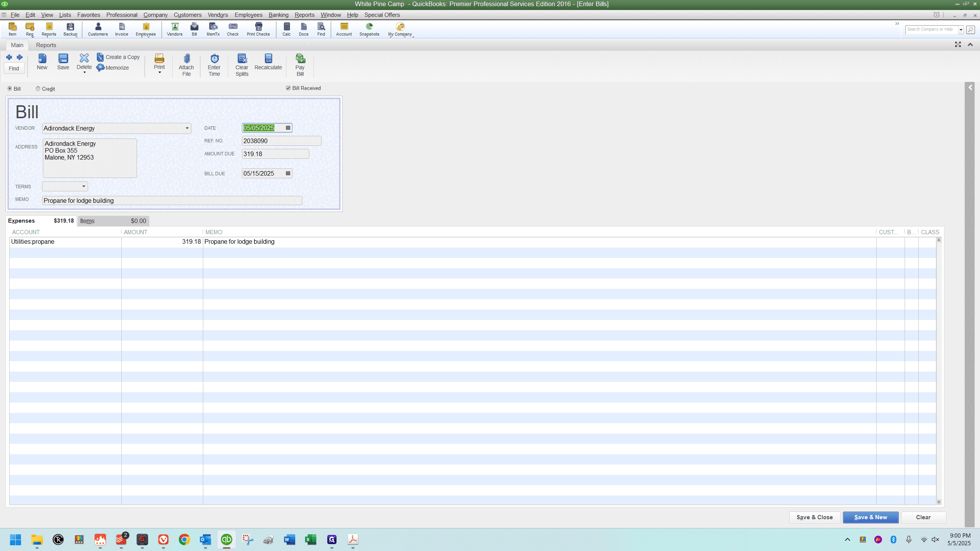Viewport: 980px width, 551px height.
Task: Open the Check writing icon
Action: click(233, 29)
